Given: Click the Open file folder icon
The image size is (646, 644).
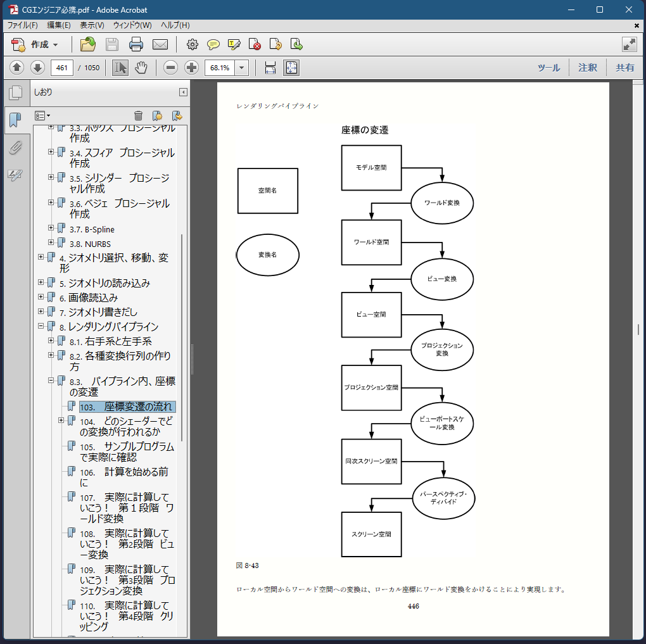Looking at the screenshot, I should [x=88, y=44].
